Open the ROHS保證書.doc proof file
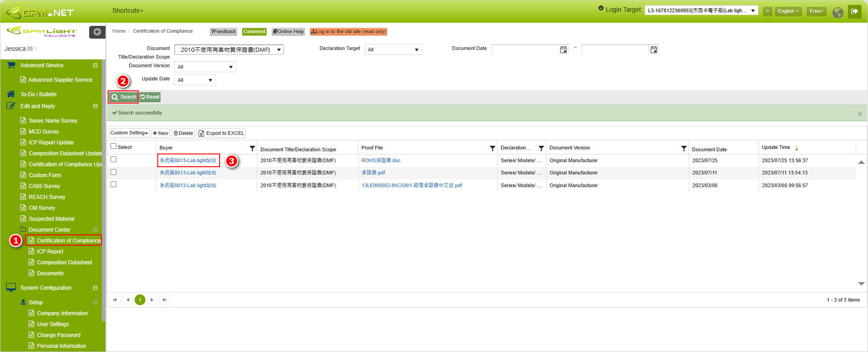868x352 pixels. pos(381,160)
